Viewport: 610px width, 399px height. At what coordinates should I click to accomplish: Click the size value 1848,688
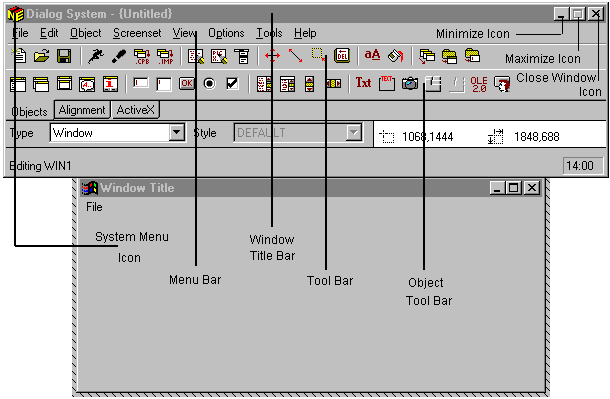(x=537, y=137)
